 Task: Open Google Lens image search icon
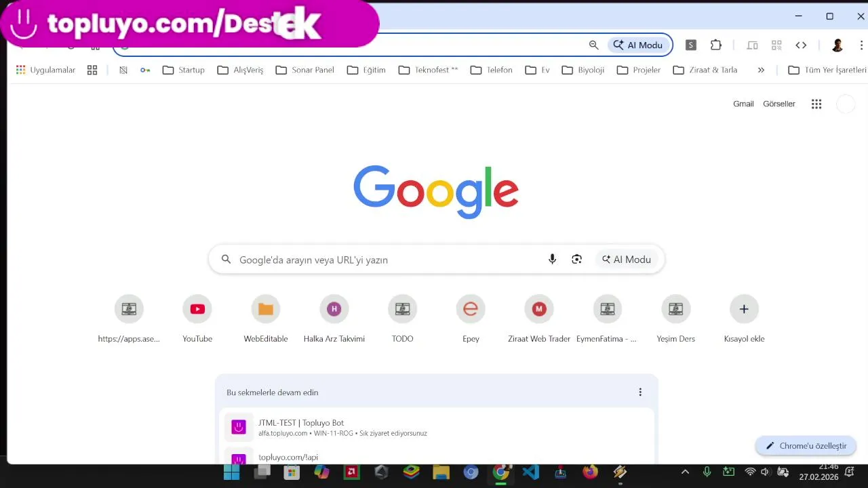[x=576, y=259]
